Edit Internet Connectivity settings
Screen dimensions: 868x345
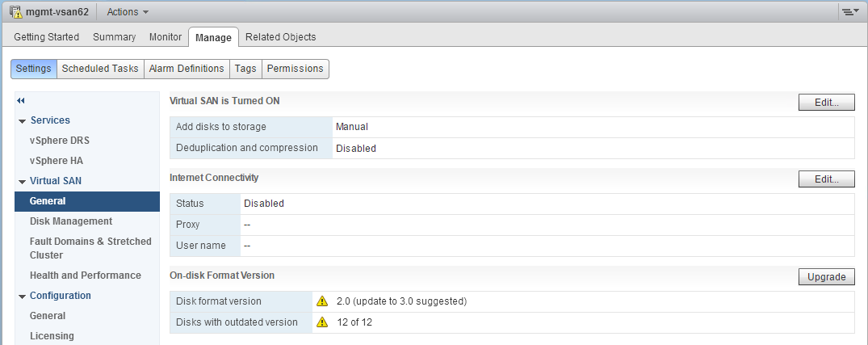[x=826, y=179]
